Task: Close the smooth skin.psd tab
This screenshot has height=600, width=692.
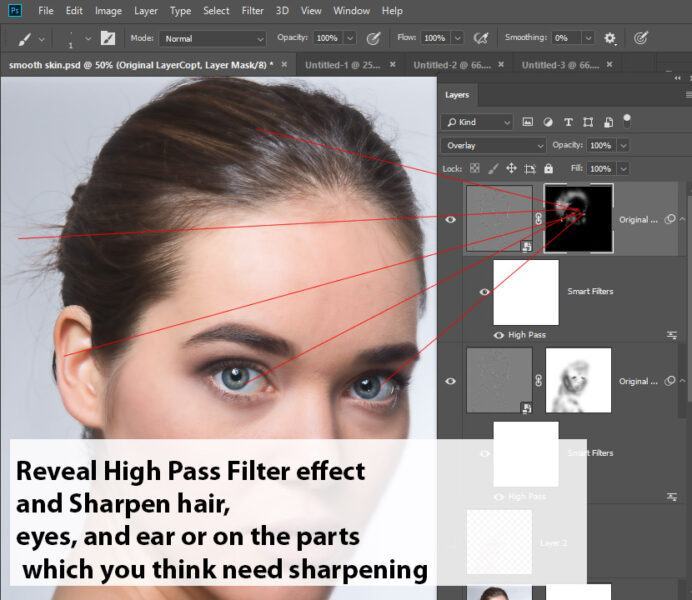Action: 284,64
